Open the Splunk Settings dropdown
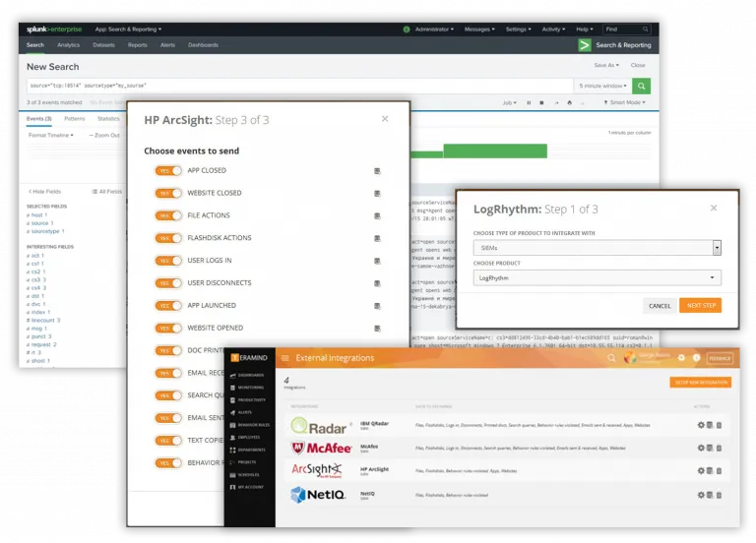Viewport: 756px width, 543px height. pos(519,30)
